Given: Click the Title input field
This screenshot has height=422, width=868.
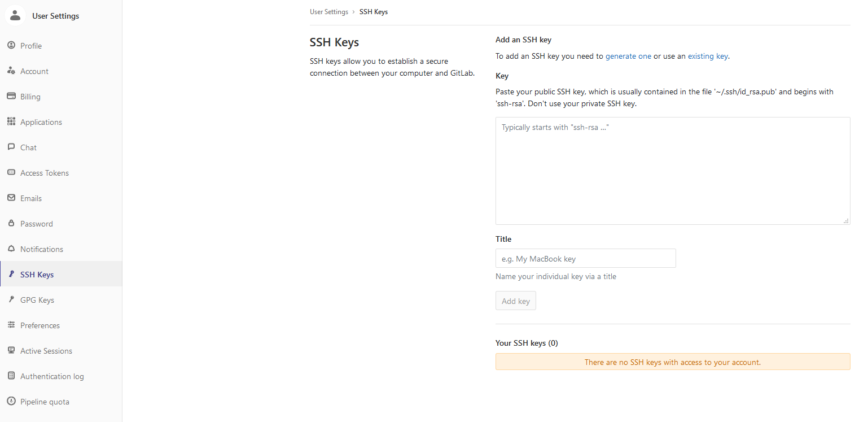Looking at the screenshot, I should 585,259.
